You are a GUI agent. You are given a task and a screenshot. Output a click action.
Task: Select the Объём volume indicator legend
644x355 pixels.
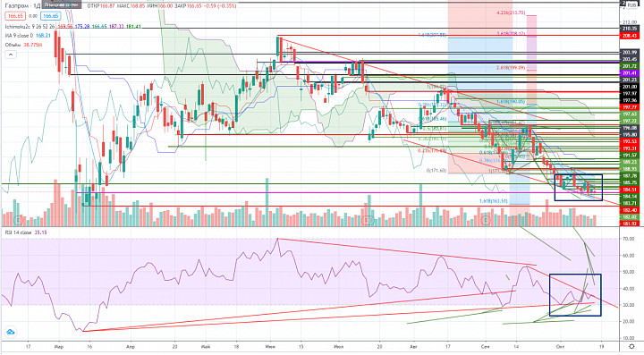[x=13, y=45]
